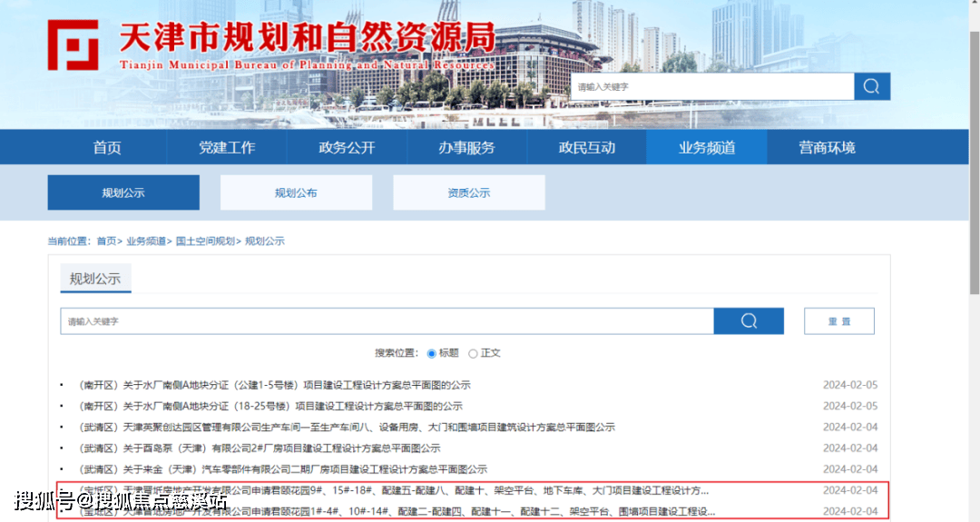980x522 pixels.
Task: Open the 政务公开 navigation menu
Action: pyautogui.click(x=347, y=148)
